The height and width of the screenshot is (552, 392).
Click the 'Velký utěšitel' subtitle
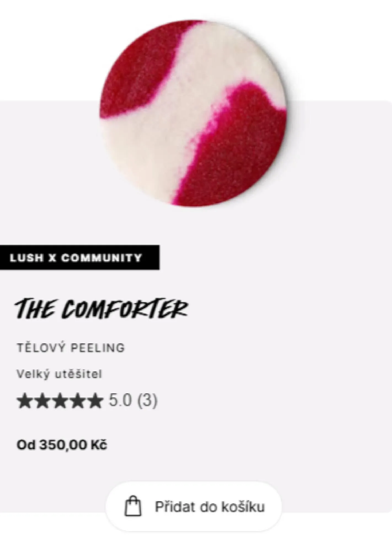[59, 374]
